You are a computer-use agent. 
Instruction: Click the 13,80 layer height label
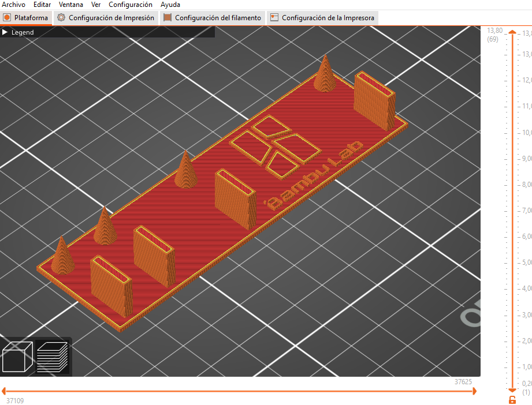(x=494, y=31)
